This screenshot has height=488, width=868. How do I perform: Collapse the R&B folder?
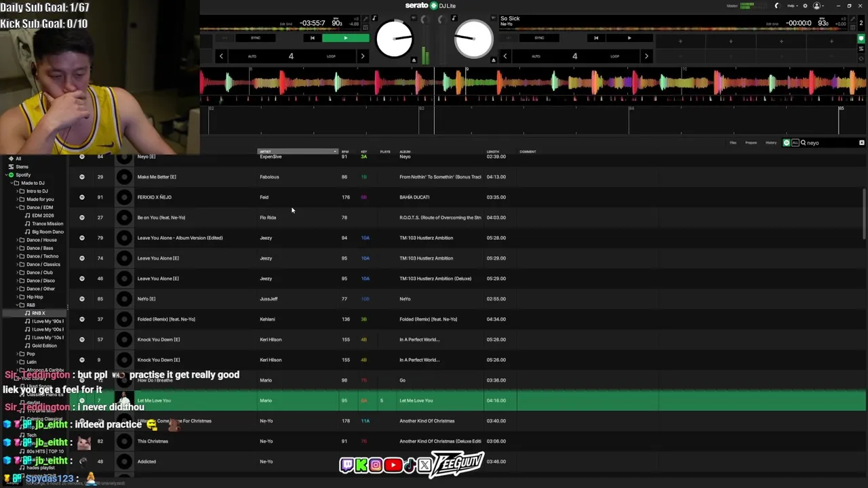[16, 305]
